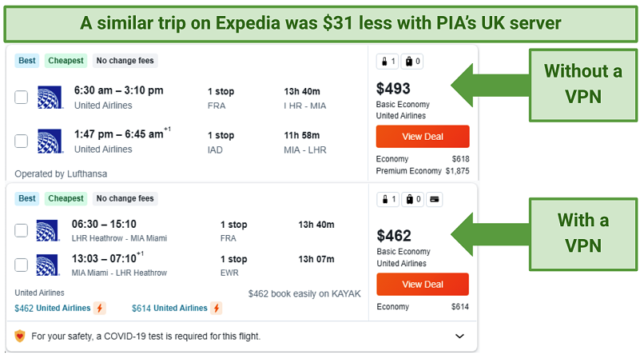This screenshot has height=359, width=644.
Task: Click the Cheapest tag on the first listing
Action: point(66,61)
